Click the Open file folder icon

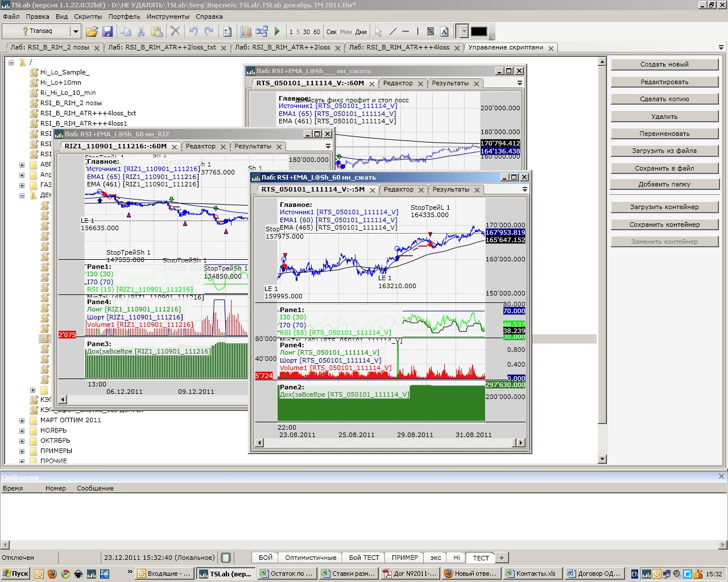point(92,32)
